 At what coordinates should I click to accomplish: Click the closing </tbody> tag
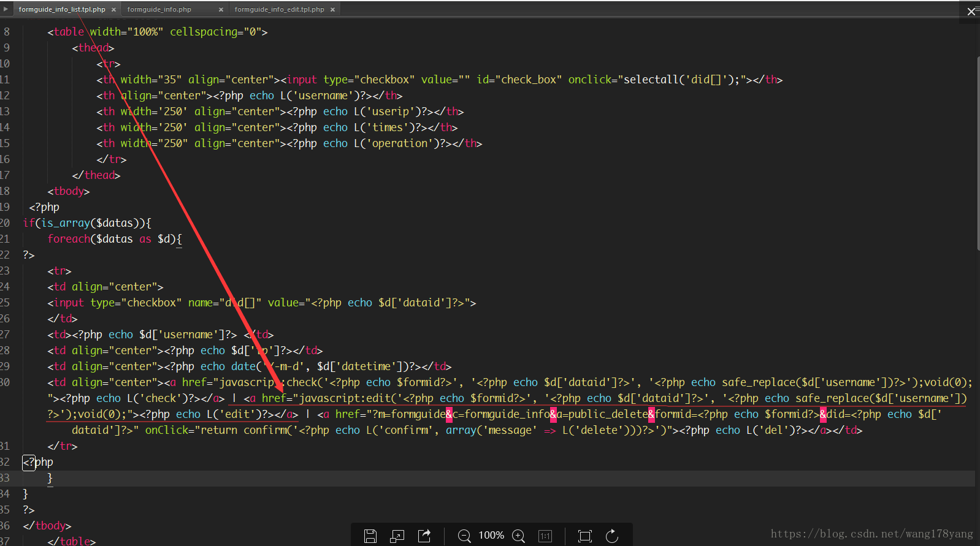click(47, 526)
